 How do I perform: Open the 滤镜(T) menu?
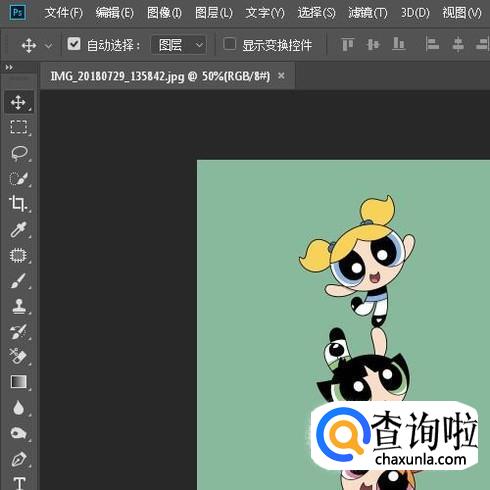[368, 13]
